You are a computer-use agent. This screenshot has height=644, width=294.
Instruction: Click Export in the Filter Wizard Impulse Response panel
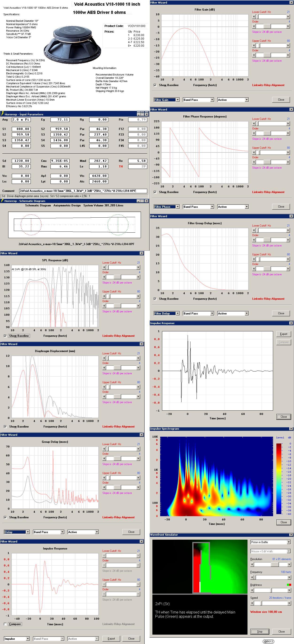[x=111, y=639]
